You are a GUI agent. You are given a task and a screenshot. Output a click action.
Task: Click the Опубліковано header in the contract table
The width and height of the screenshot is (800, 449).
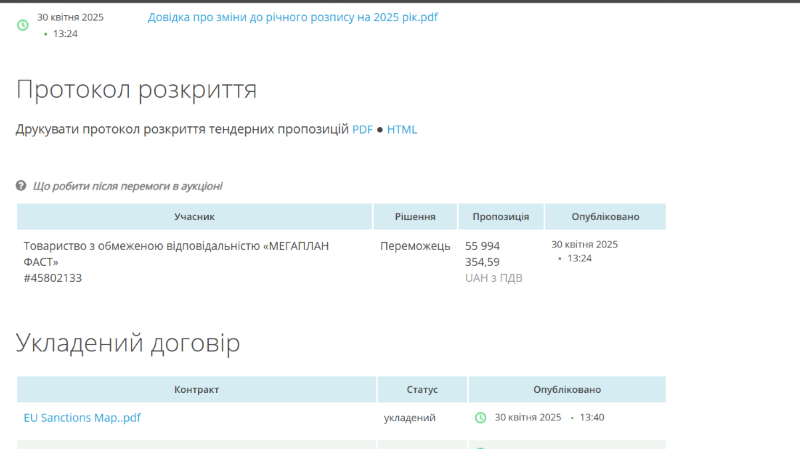[567, 389]
